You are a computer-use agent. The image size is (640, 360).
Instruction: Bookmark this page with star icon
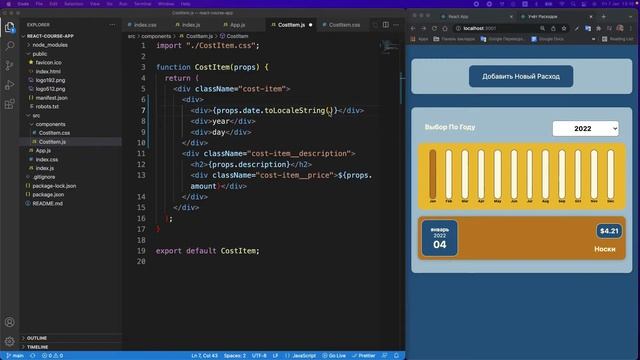pyautogui.click(x=564, y=28)
